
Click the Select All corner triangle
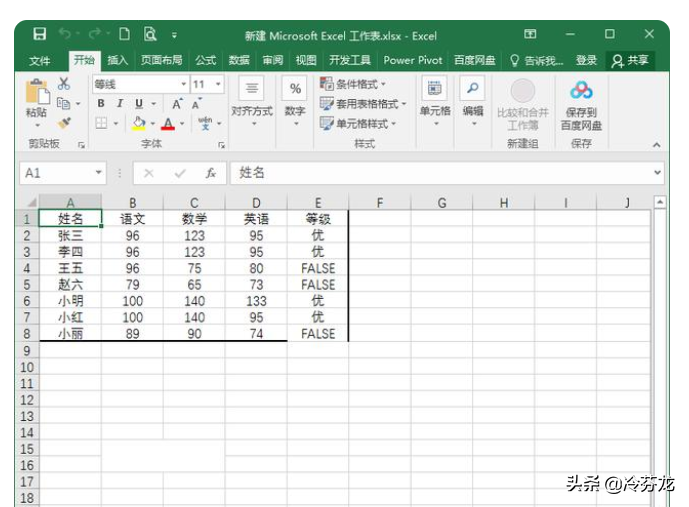pos(30,203)
